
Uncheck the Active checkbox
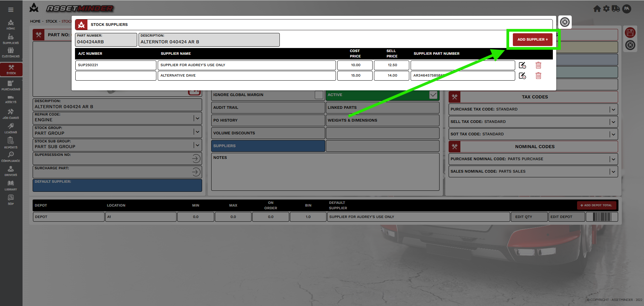pyautogui.click(x=433, y=95)
